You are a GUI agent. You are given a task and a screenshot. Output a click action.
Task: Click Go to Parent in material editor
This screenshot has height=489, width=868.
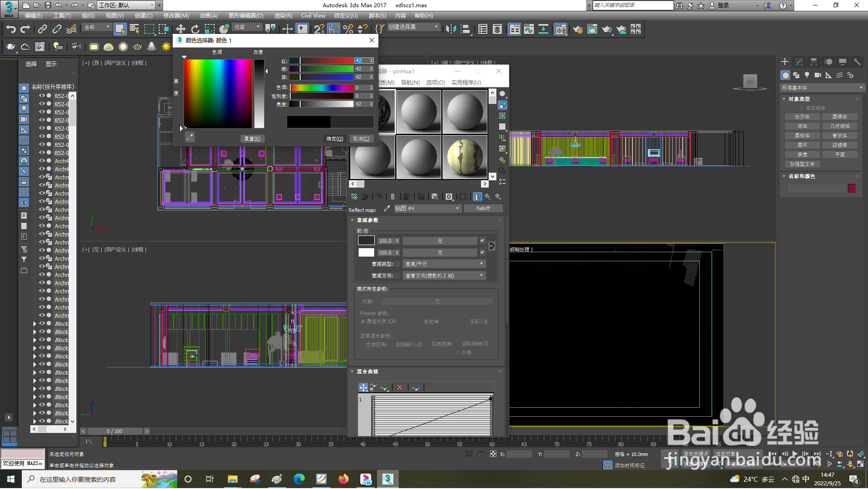(x=487, y=197)
